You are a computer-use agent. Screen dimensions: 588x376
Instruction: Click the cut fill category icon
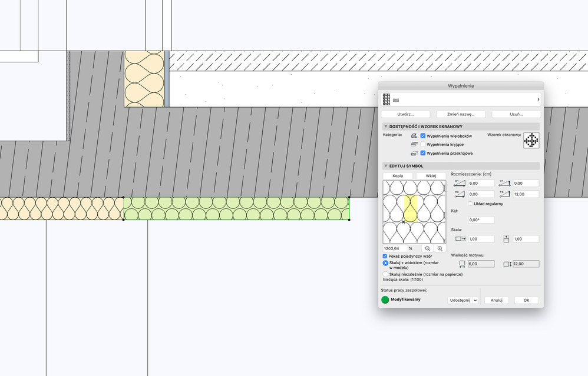[x=414, y=153]
